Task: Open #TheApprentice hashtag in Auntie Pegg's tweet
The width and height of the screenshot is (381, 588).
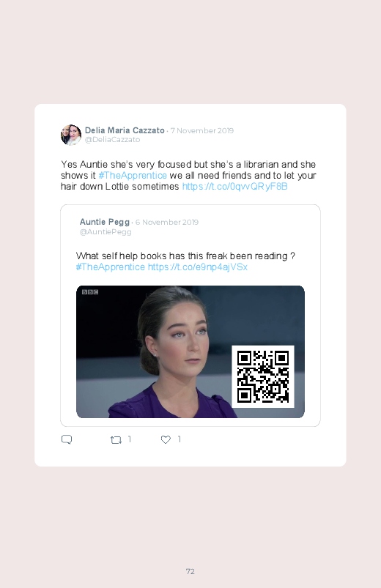Action: [x=111, y=267]
